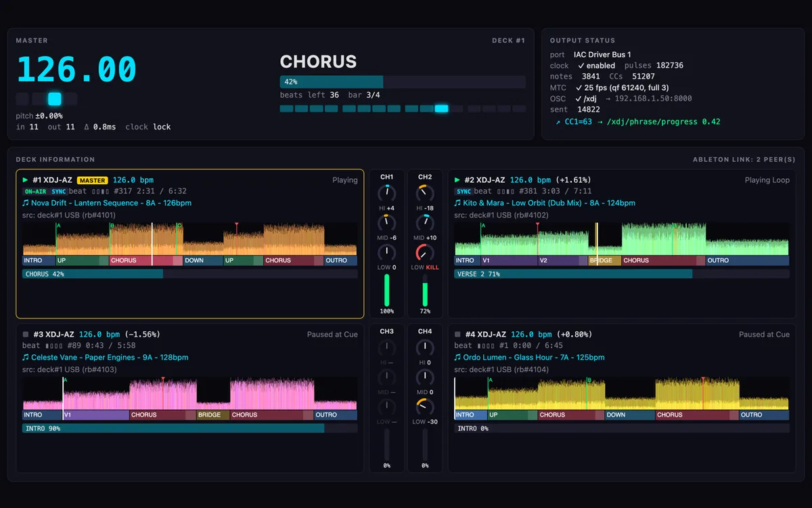Click the OSC address 192.168.1.50:8000
This screenshot has width=812, height=508.
pyautogui.click(x=654, y=99)
